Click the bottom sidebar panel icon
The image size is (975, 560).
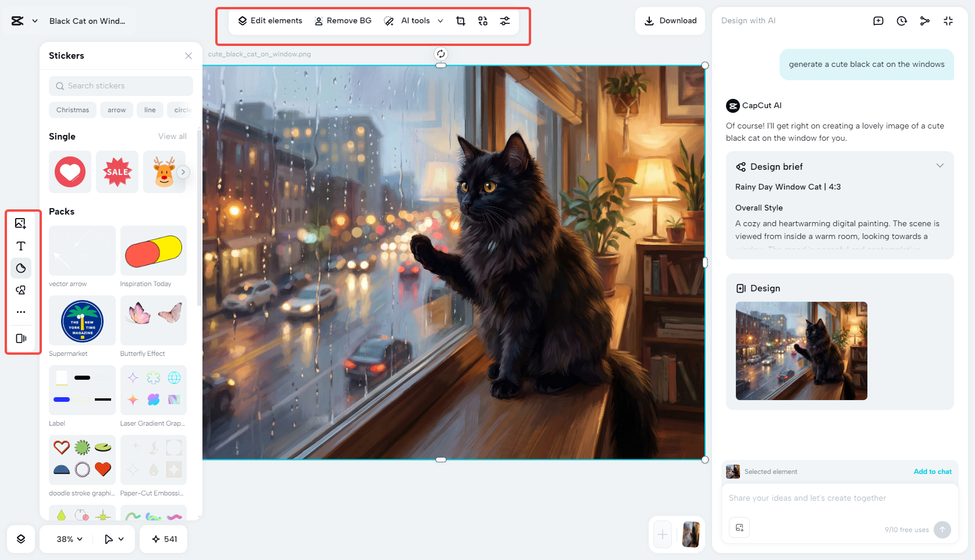pyautogui.click(x=21, y=338)
